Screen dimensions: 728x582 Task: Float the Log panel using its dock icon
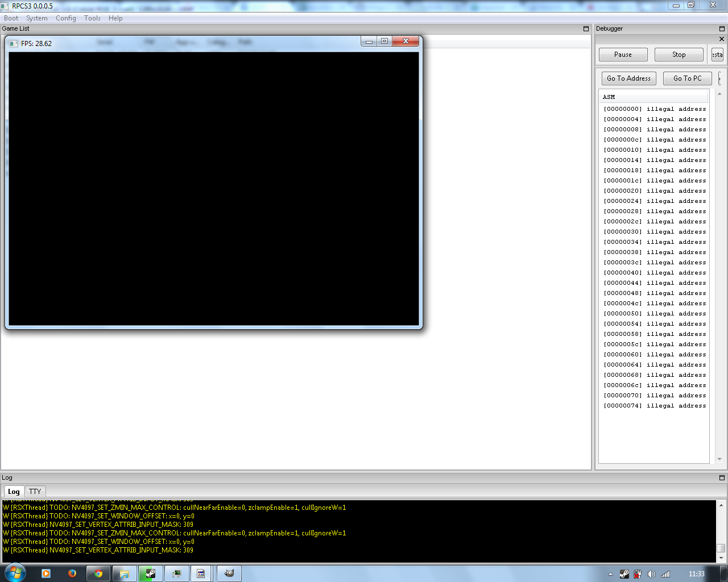[x=722, y=477]
